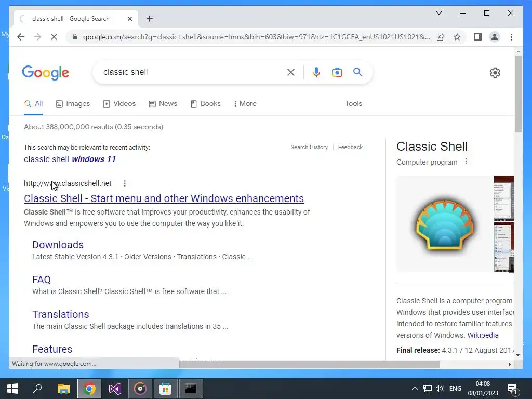Search by image with the camera icon

coord(337,72)
